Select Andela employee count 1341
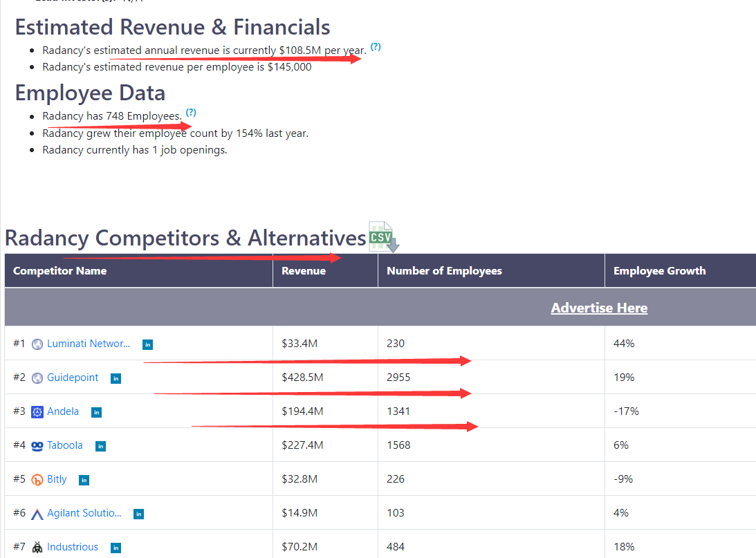The height and width of the screenshot is (558, 756). point(491,411)
